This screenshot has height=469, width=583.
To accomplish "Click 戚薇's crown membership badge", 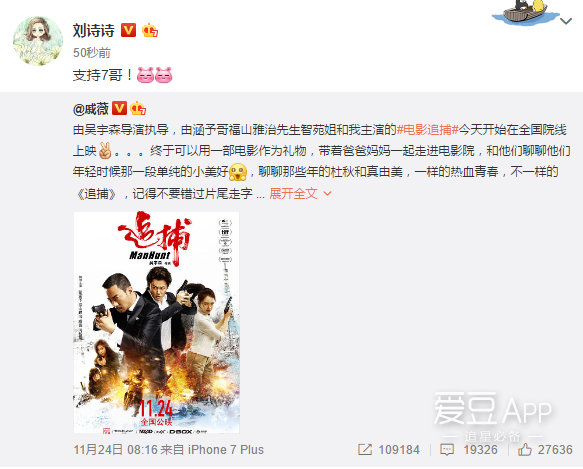I will point(138,108).
